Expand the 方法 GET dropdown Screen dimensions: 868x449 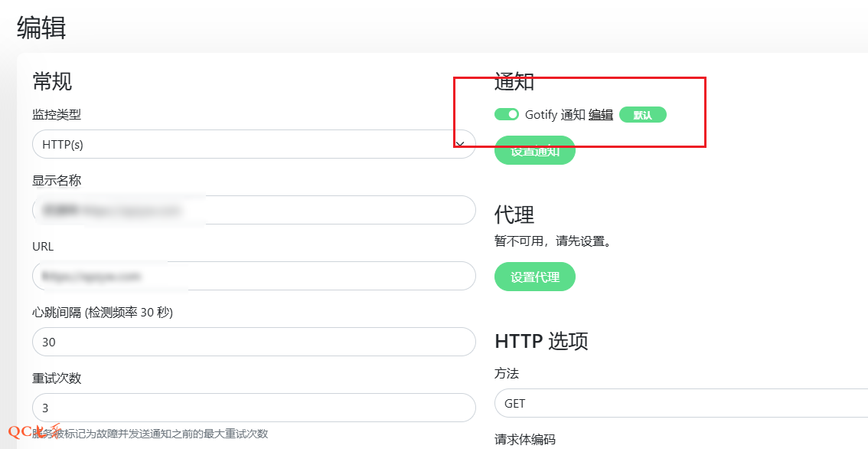coord(681,403)
